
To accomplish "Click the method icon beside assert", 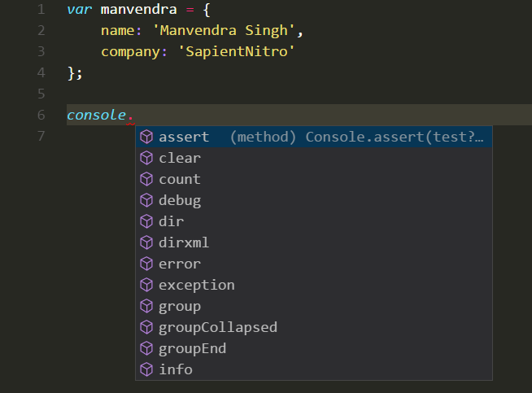I will 146,138.
